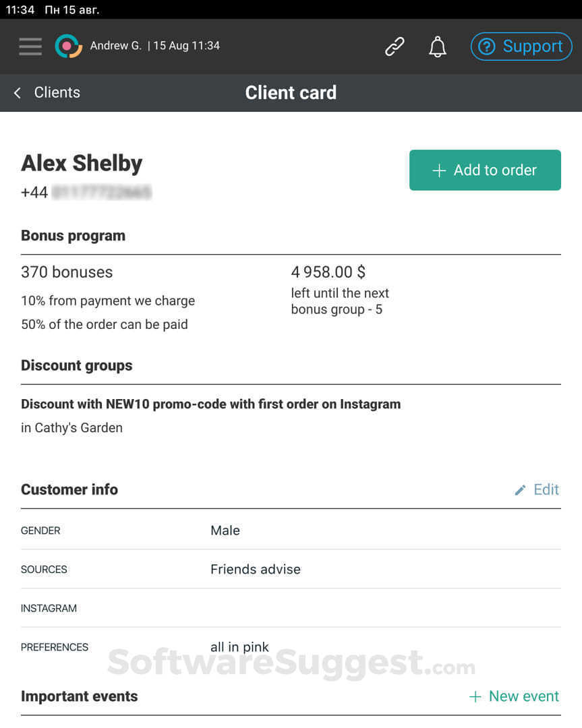Open notifications bell

(x=438, y=47)
